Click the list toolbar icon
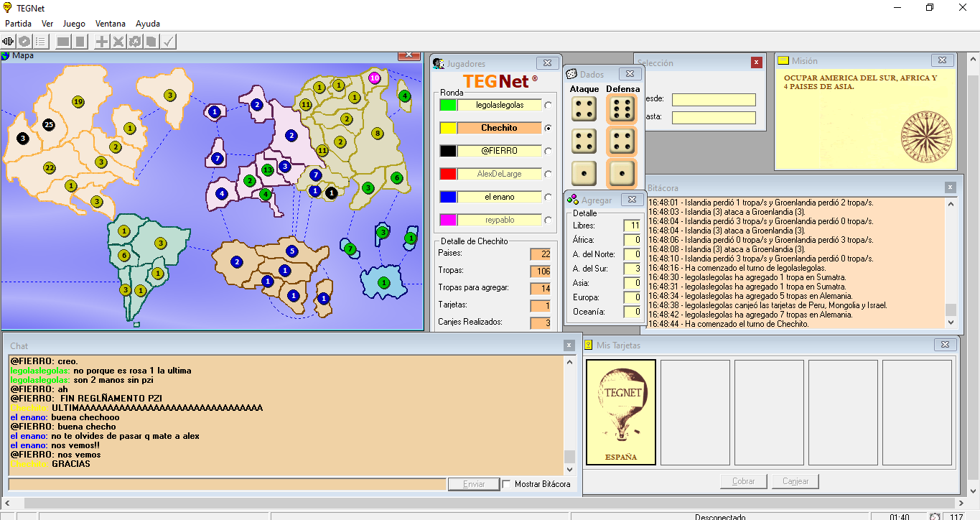 pyautogui.click(x=41, y=42)
